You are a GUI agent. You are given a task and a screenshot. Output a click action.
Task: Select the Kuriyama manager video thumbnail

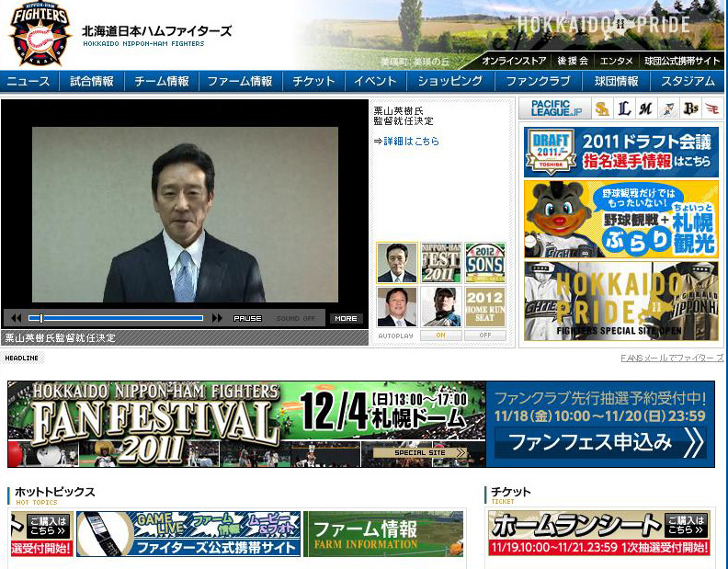(397, 263)
